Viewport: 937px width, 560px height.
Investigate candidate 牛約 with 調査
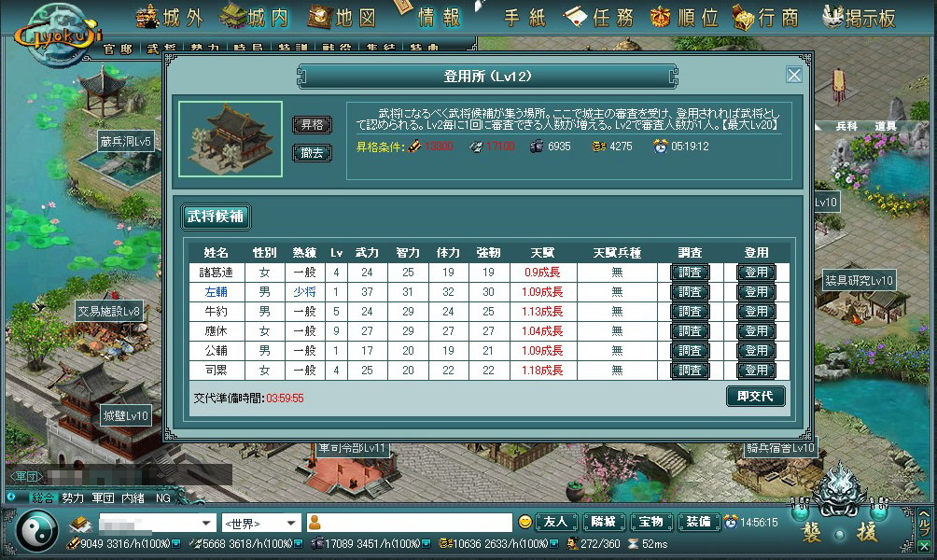690,312
